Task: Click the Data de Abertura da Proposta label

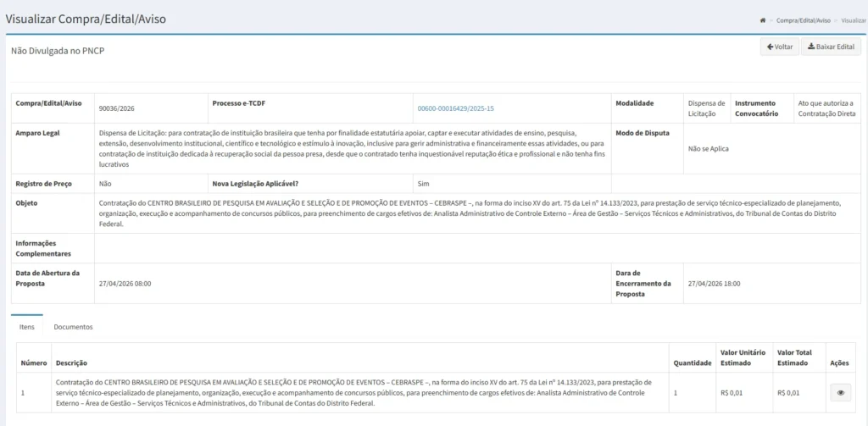Action: 47,279
